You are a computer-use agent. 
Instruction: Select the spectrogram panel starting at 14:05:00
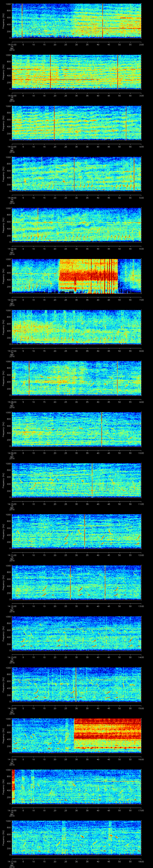coord(77,225)
